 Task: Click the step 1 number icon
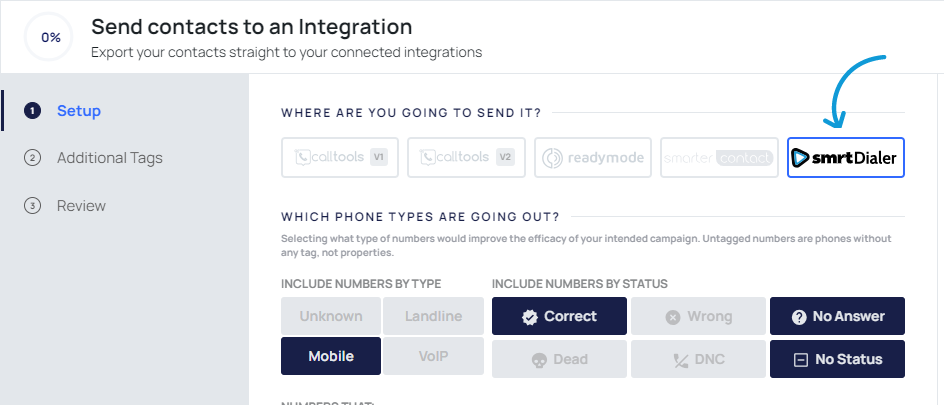(33, 110)
